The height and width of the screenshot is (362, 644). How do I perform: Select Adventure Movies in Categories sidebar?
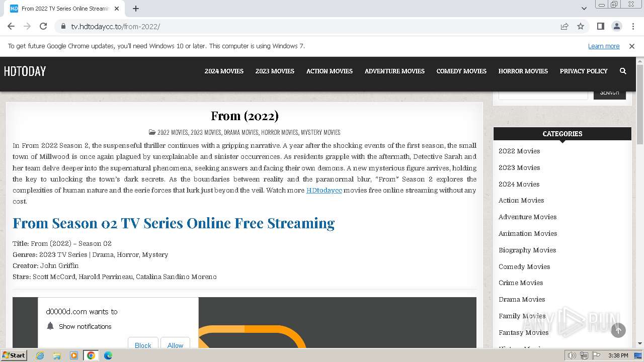(x=527, y=217)
